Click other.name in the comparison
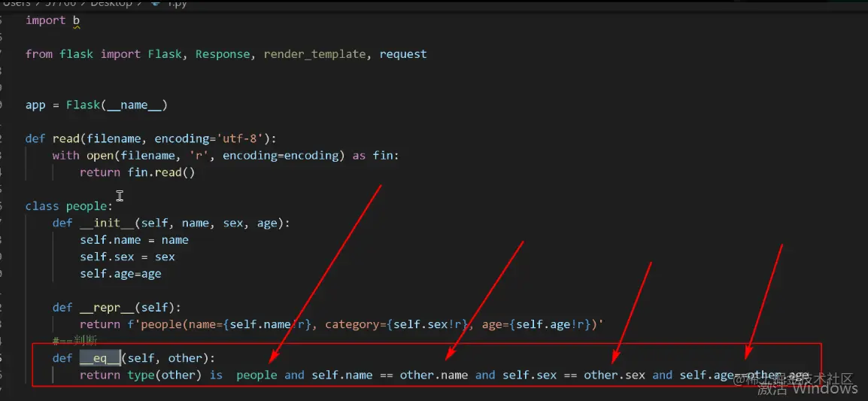Image resolution: width=868 pixels, height=401 pixels. [x=434, y=375]
